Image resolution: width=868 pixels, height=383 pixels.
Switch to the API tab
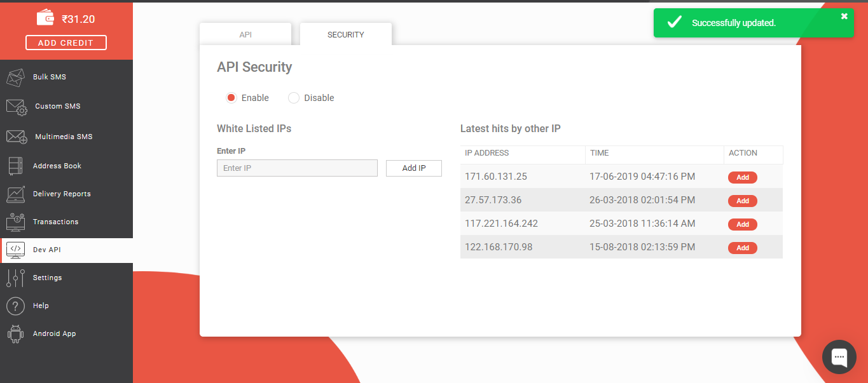(x=245, y=34)
